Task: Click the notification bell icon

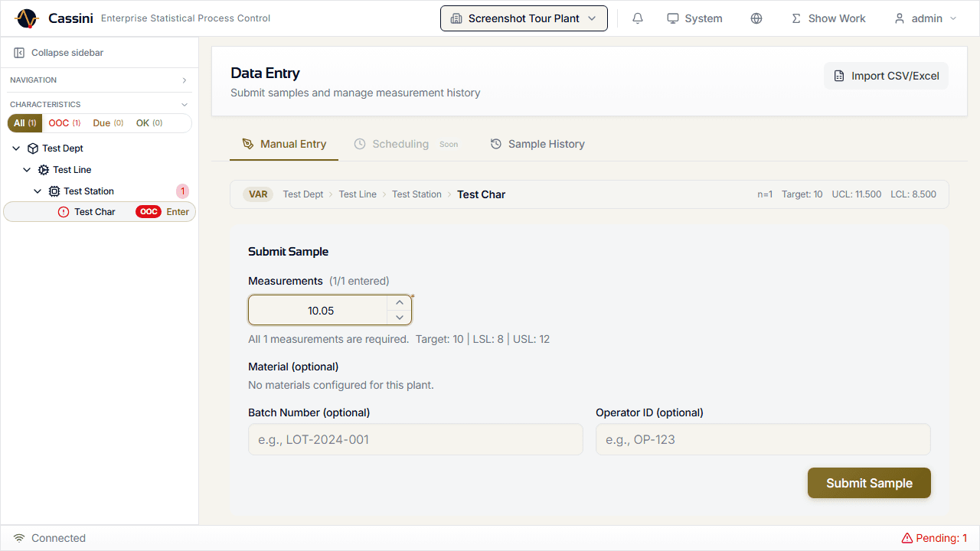Action: (x=637, y=18)
